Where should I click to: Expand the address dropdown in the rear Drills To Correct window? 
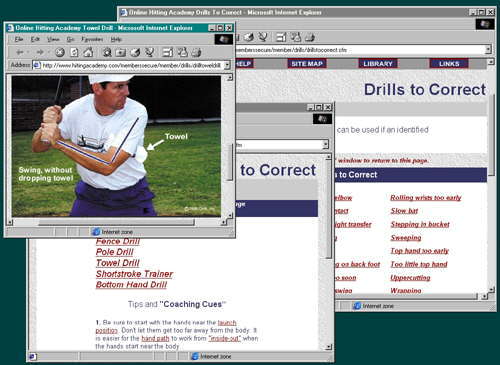tap(488, 50)
